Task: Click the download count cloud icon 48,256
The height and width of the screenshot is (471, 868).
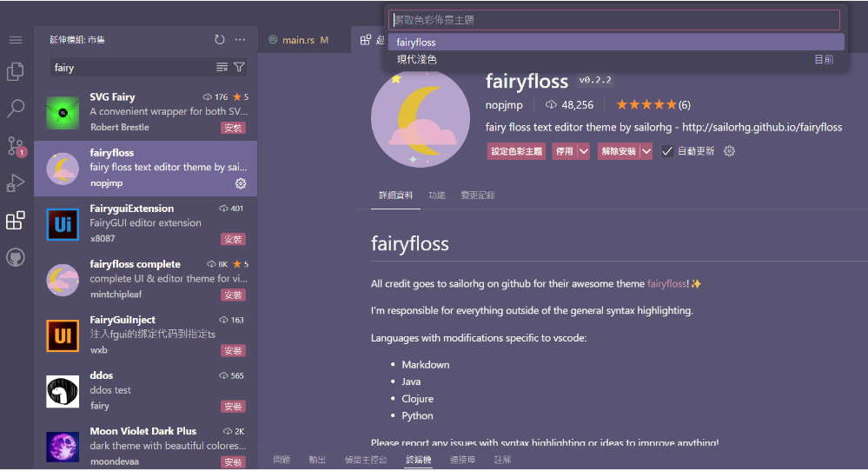Action: [x=551, y=104]
